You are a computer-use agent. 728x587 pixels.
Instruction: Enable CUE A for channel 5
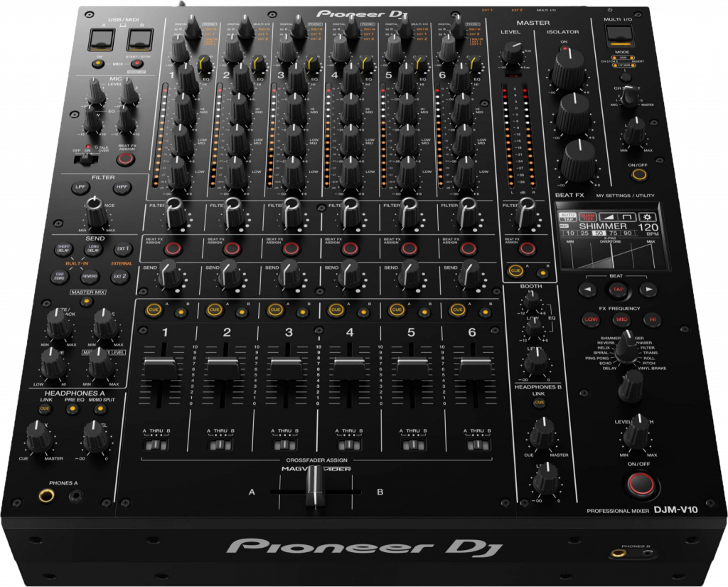tap(397, 310)
